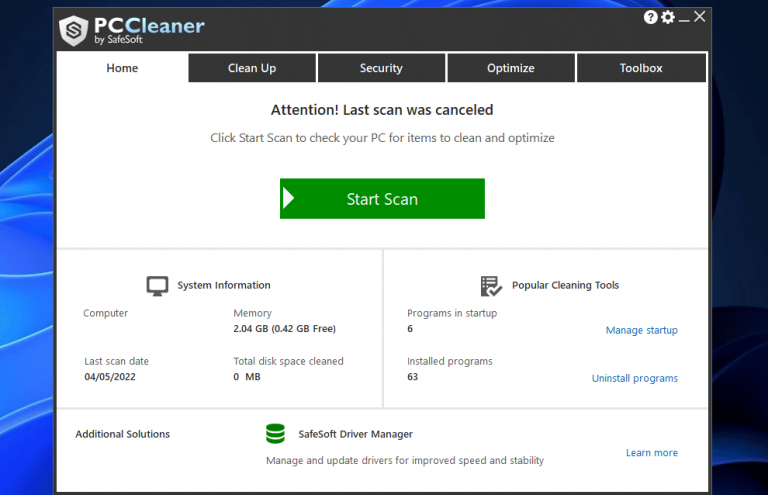Click the 'Memory' label
The height and width of the screenshot is (495, 768).
point(252,313)
